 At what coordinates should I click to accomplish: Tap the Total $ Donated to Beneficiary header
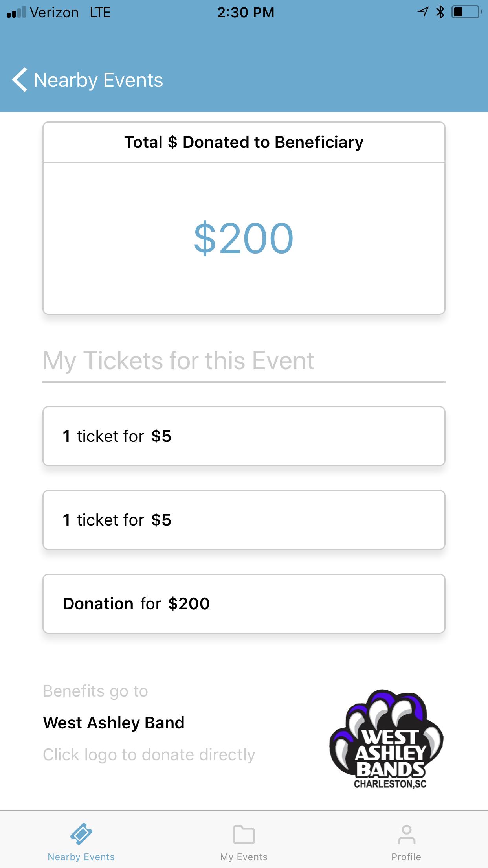click(x=244, y=142)
